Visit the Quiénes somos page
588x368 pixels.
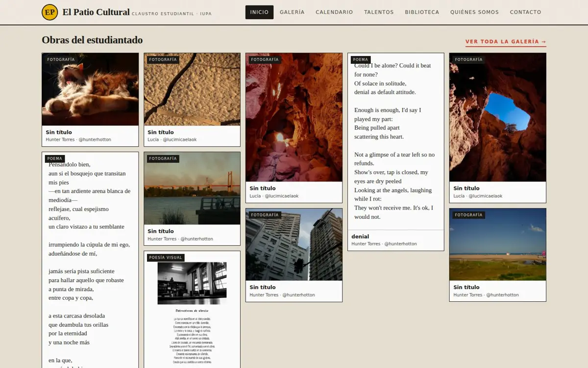pyautogui.click(x=474, y=12)
